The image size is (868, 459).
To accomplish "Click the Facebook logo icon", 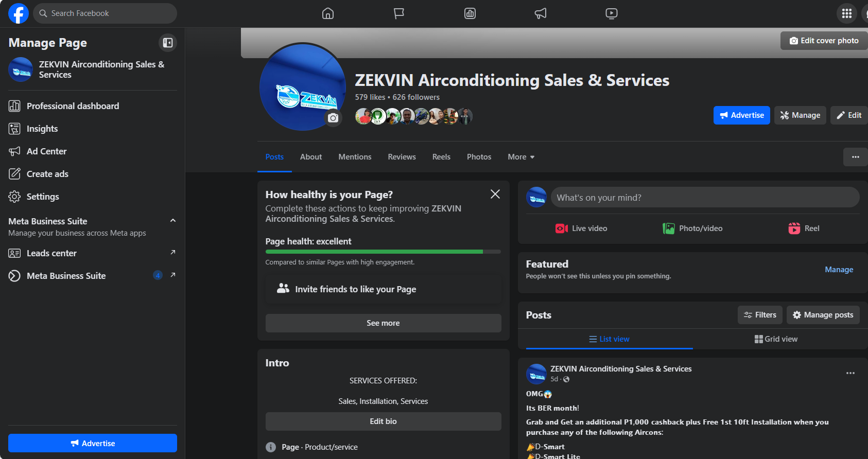I will pos(19,13).
